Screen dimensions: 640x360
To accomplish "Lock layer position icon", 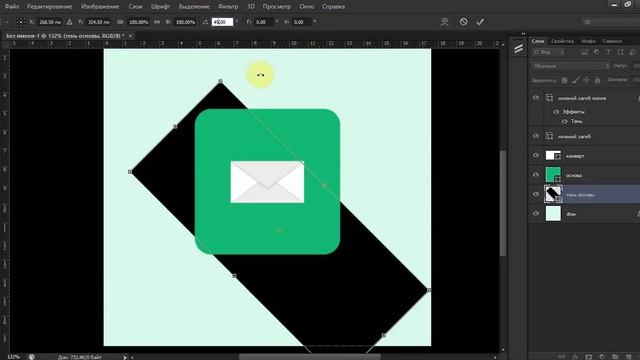I will (x=586, y=80).
